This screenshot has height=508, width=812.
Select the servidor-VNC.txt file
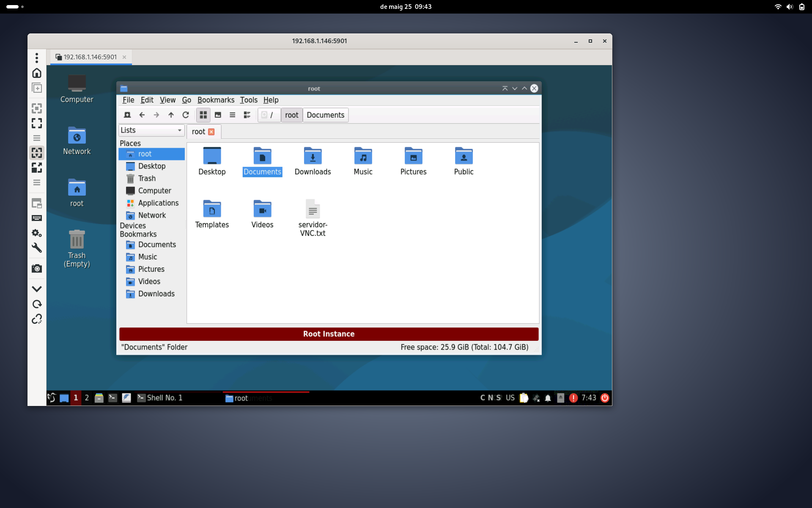tap(313, 218)
